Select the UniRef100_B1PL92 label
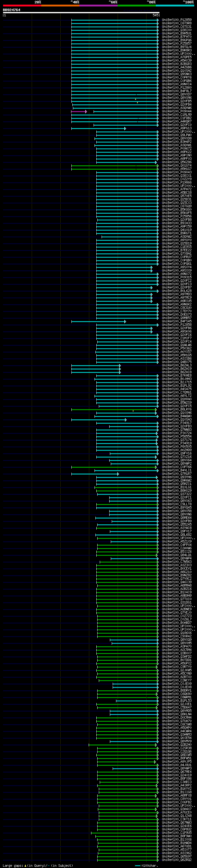This screenshot has height=868, width=197. coord(177,386)
